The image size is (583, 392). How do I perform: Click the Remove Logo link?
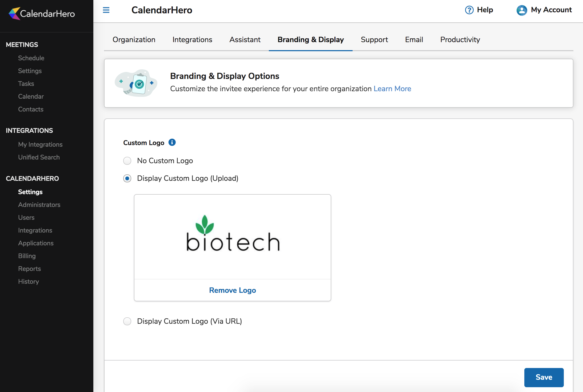coord(233,290)
